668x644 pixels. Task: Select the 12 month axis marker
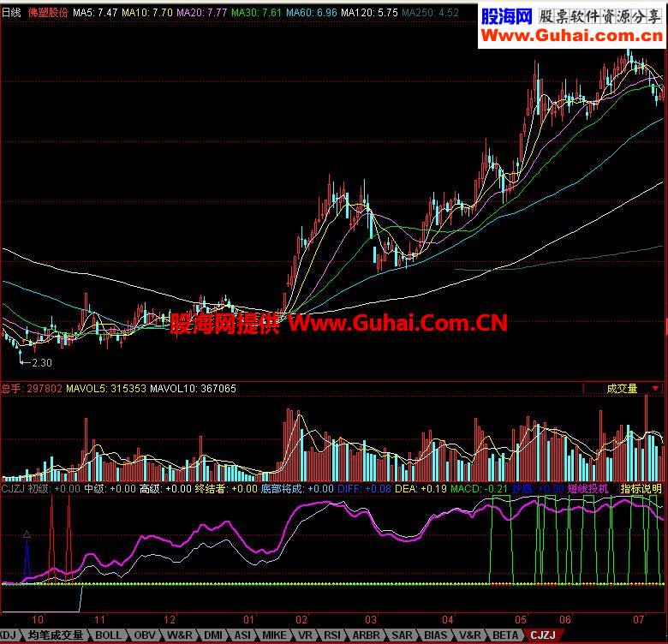point(170,620)
